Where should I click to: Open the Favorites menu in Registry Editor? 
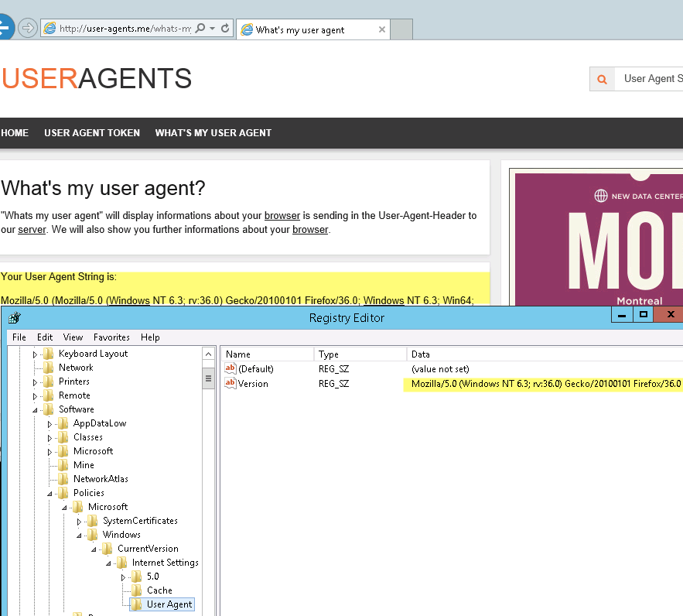click(x=111, y=337)
